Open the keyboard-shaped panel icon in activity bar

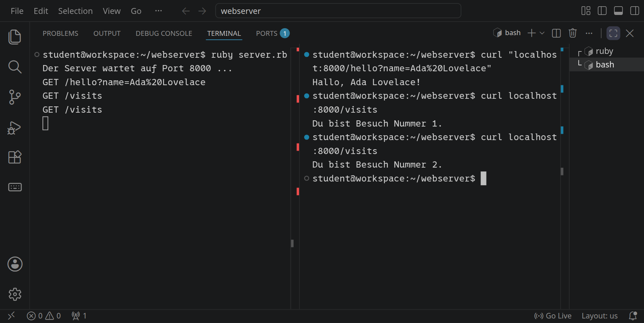point(15,187)
